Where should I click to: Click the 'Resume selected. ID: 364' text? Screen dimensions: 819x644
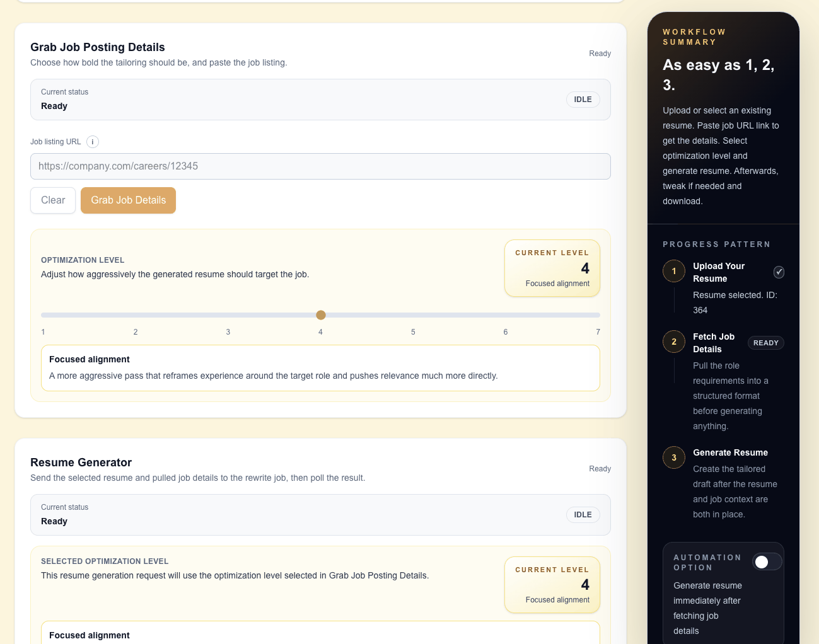coord(735,302)
